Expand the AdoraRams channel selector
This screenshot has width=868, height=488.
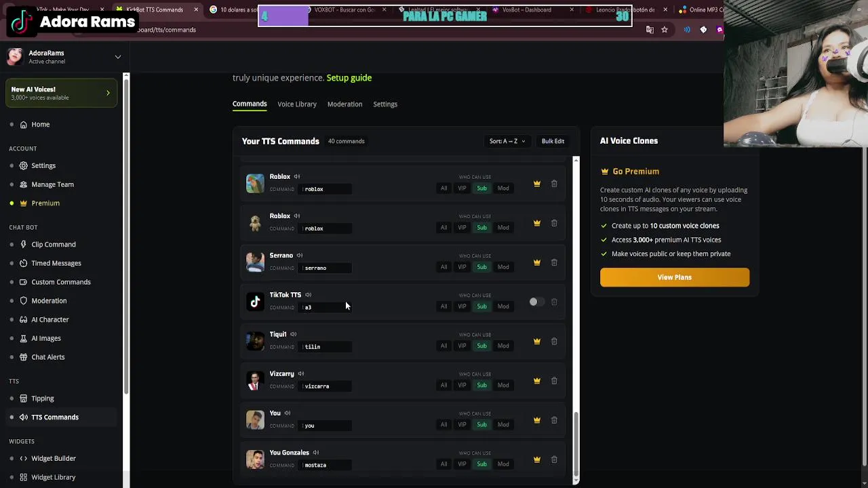[x=117, y=57]
